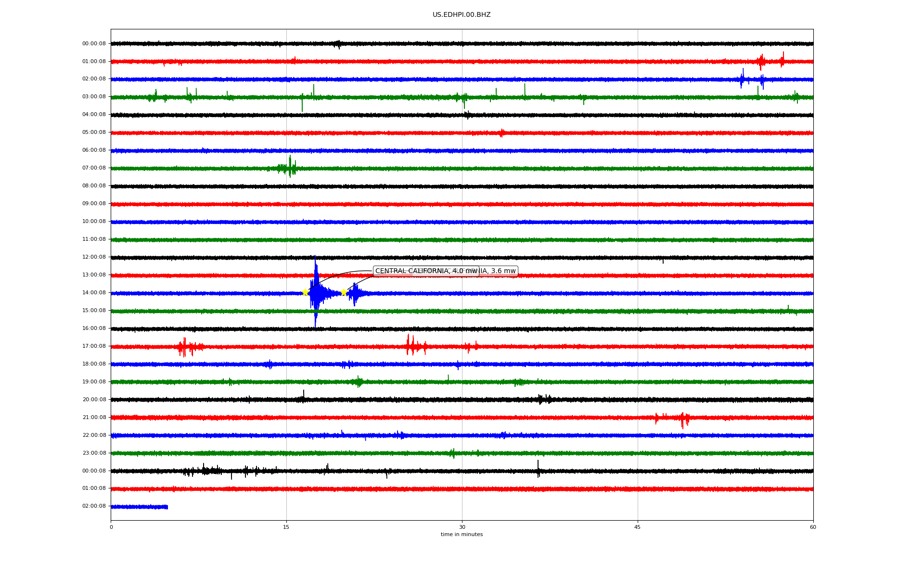Click the 17:00:08 trace time label

pyautogui.click(x=94, y=346)
